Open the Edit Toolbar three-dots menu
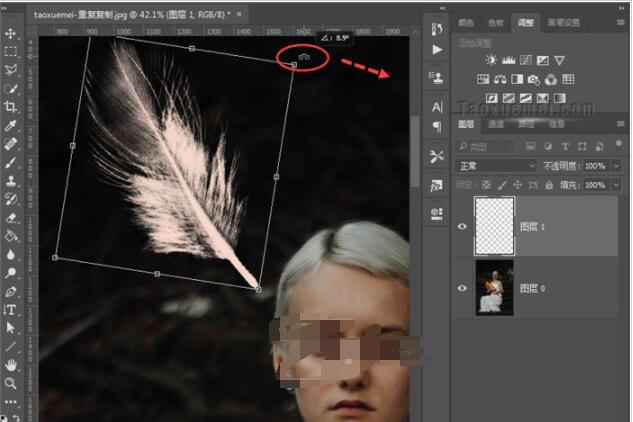 click(10, 402)
